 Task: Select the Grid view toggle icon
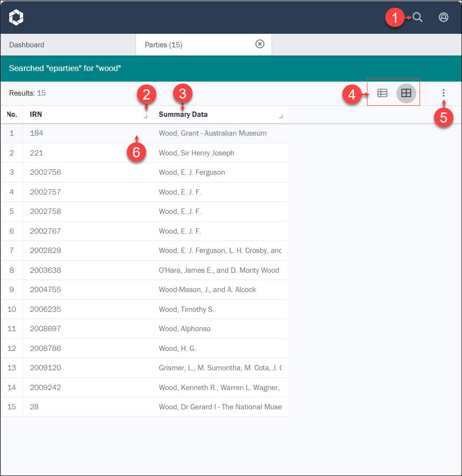[x=406, y=93]
